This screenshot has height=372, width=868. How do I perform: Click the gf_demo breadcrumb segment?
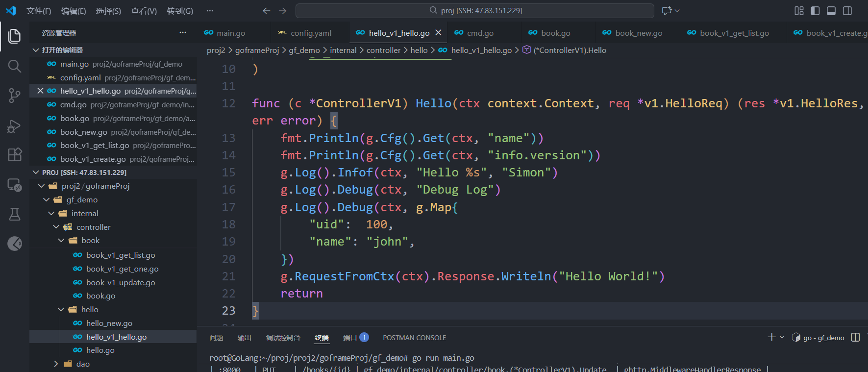(304, 50)
